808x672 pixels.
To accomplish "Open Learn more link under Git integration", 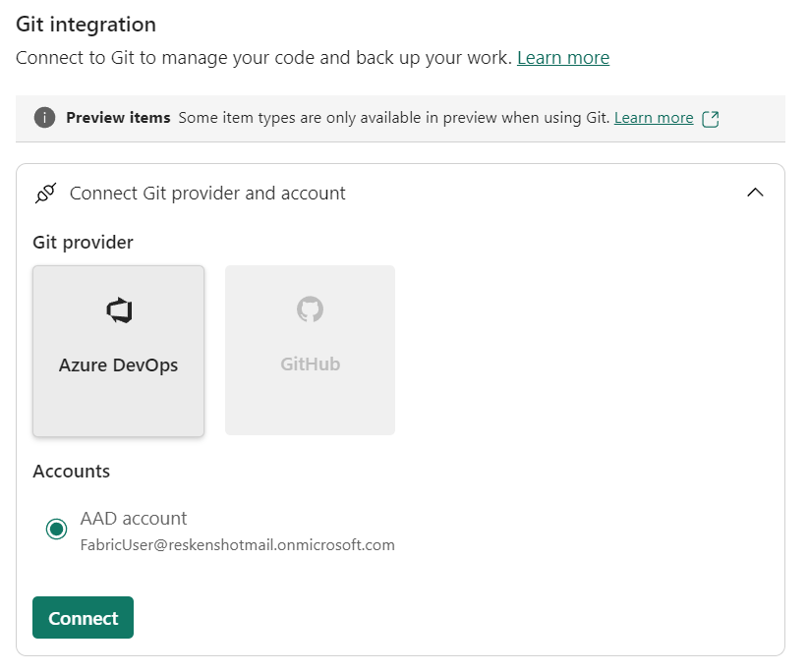I will tap(563, 58).
